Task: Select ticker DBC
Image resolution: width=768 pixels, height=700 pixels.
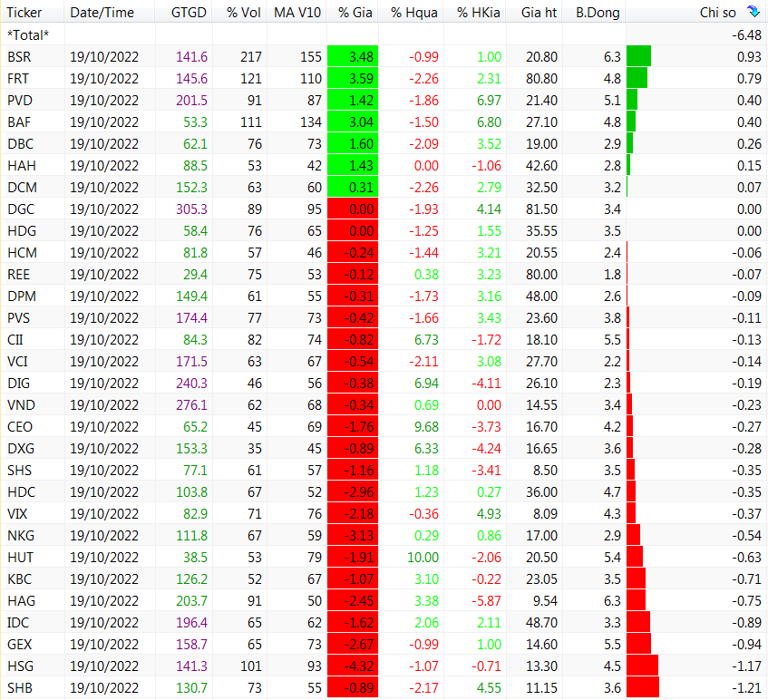Action: point(21,144)
